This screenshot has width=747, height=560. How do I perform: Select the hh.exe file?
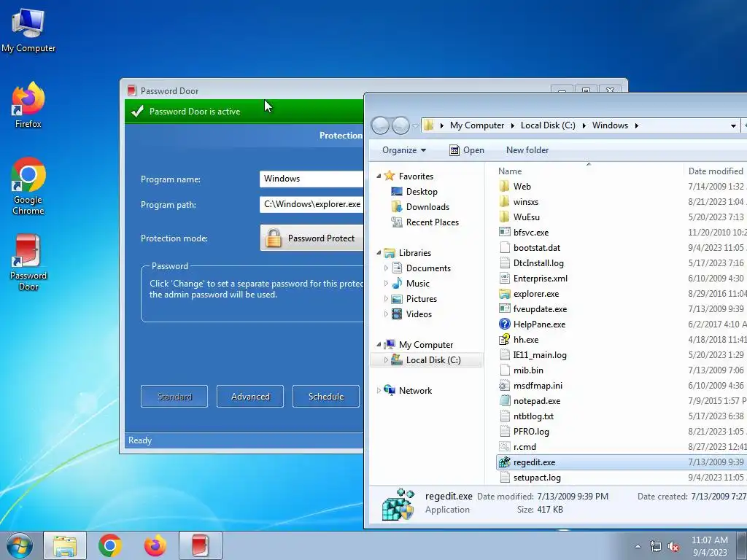tap(525, 340)
